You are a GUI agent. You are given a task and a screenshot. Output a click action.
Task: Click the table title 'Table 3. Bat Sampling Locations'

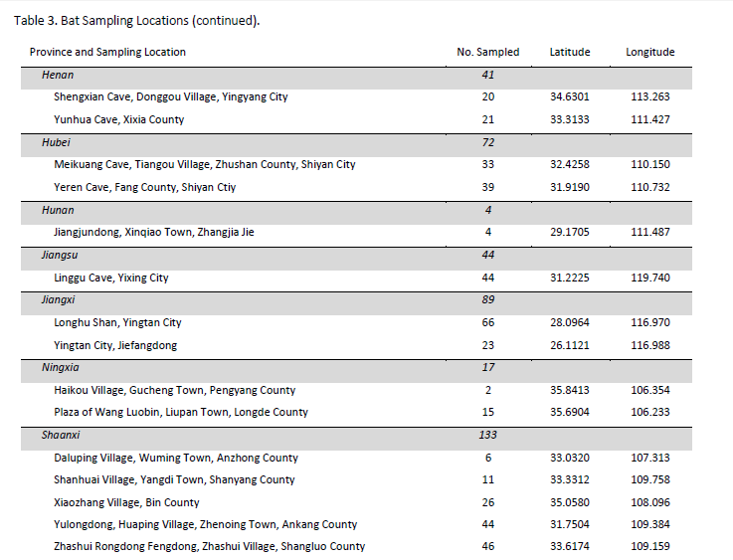(136, 21)
